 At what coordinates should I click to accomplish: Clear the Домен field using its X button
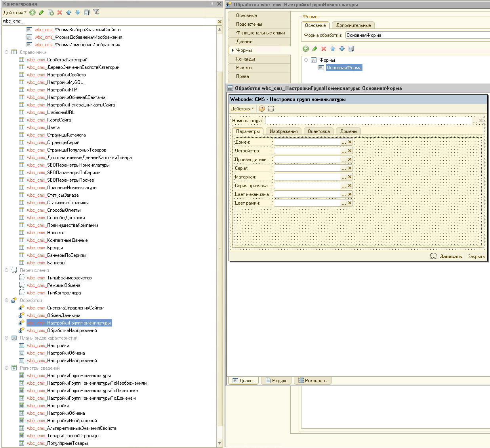(350, 142)
